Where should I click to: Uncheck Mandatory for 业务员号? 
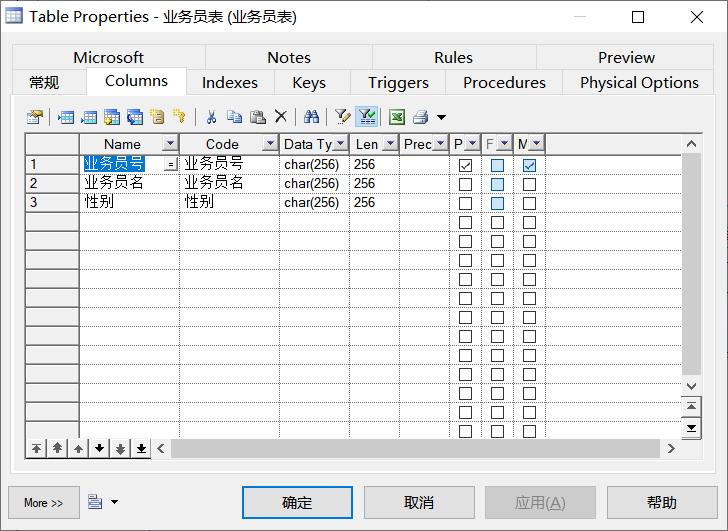coord(529,165)
